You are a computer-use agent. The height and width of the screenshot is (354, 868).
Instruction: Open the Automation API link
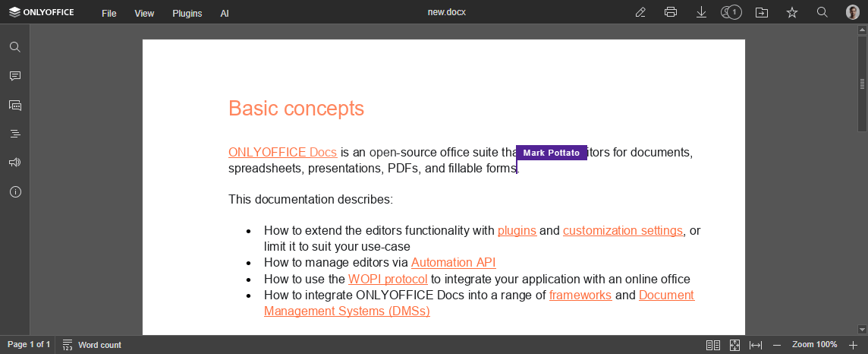tap(454, 263)
